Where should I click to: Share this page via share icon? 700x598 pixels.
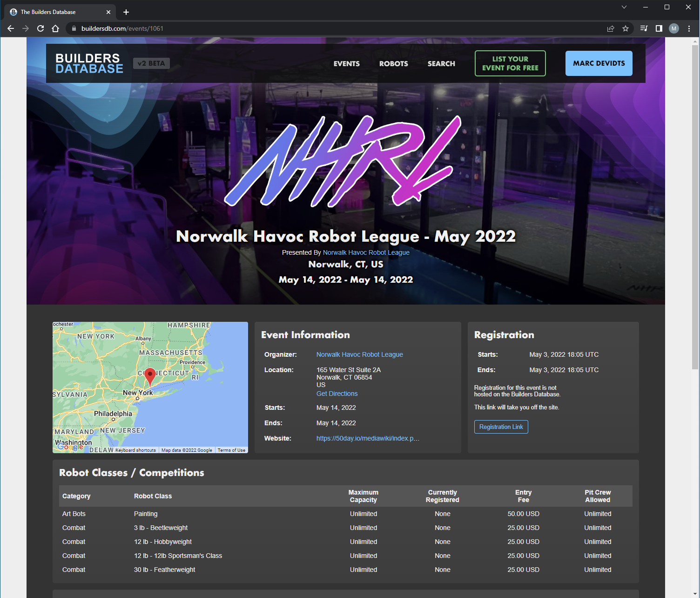(611, 28)
